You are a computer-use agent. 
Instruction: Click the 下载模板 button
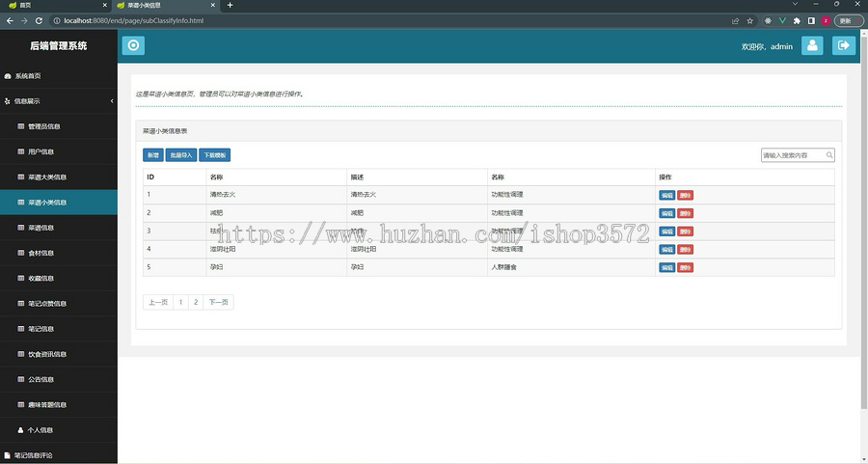[215, 155]
